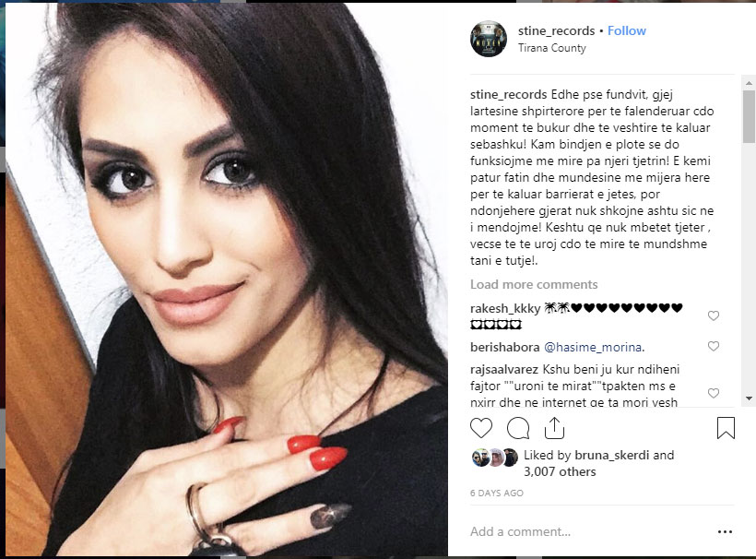Viewport: 756px width, 559px height.
Task: Like rakesh_kkky's comment
Action: (x=714, y=315)
